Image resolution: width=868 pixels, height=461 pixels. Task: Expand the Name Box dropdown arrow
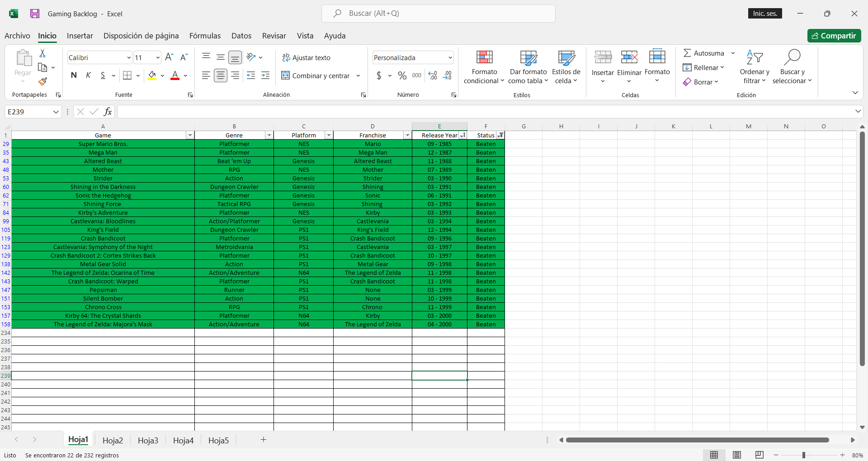pos(56,112)
